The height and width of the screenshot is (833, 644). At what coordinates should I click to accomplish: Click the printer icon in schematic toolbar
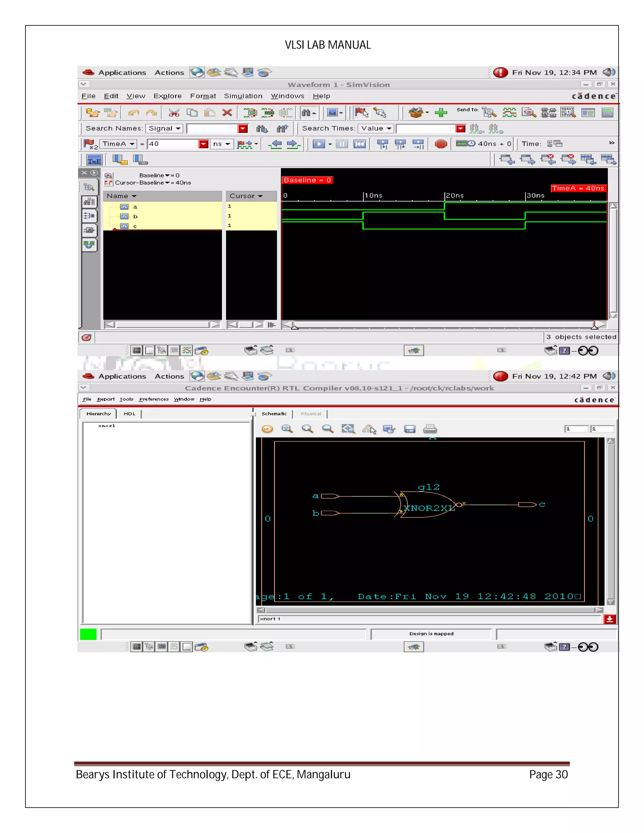(x=430, y=429)
